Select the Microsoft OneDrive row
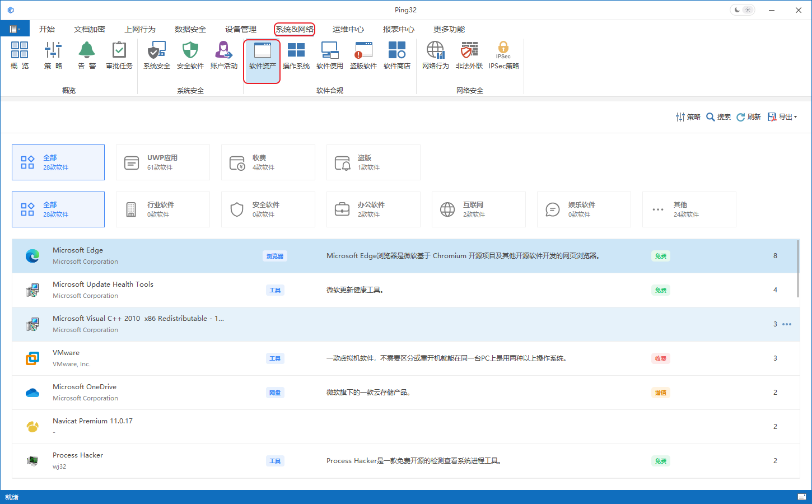The image size is (812, 504). [405, 393]
